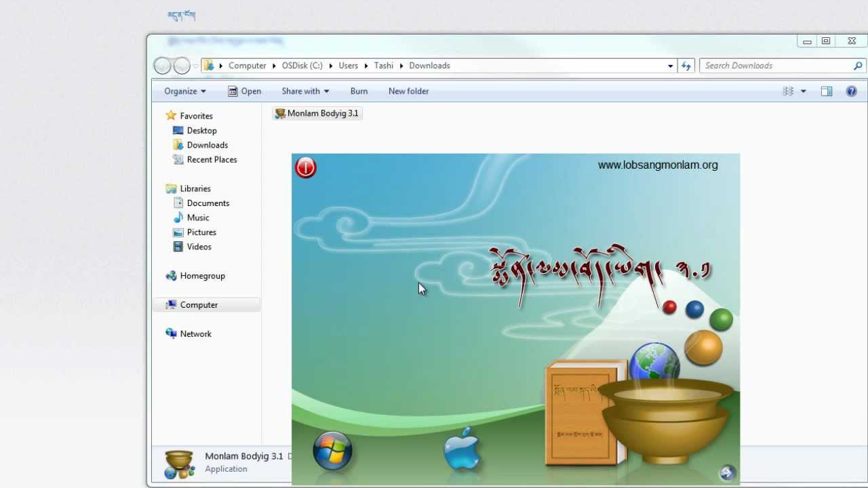868x488 pixels.
Task: Click the green ball on splash
Action: (721, 319)
